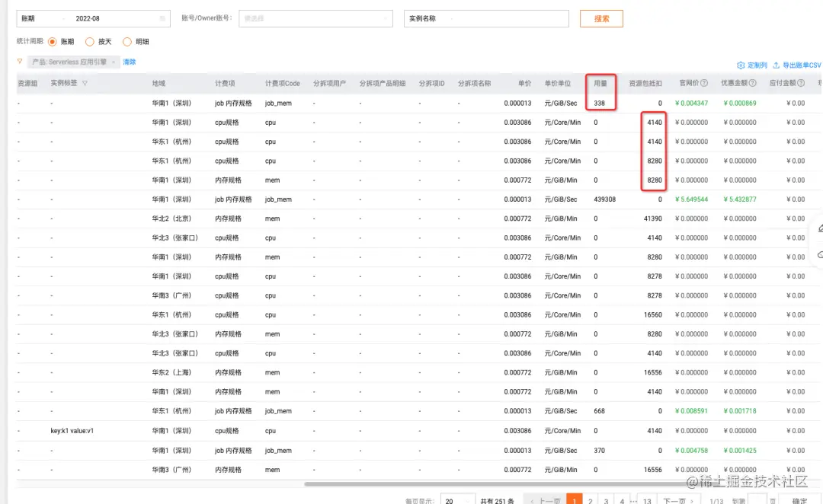Open the 实例标签 column filter icon

point(85,83)
